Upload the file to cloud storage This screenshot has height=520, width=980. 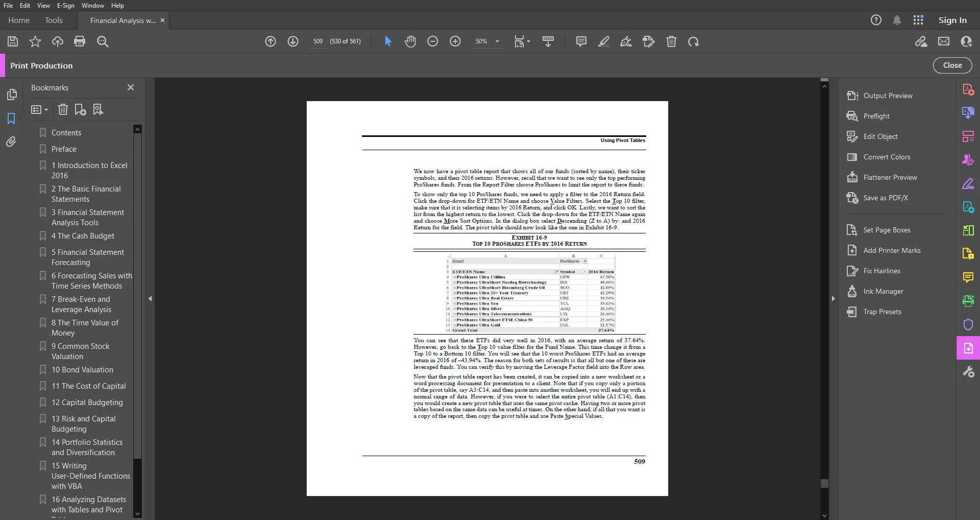(58, 41)
